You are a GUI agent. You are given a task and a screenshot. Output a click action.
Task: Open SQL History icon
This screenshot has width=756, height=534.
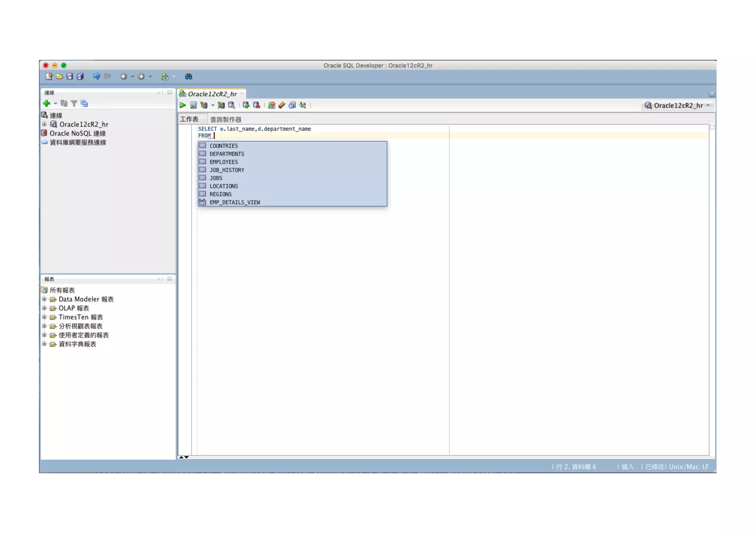click(292, 105)
